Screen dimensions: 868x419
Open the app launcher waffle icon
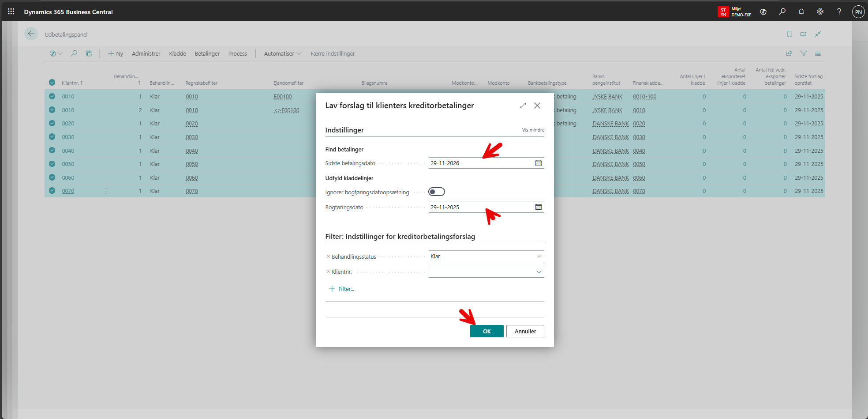tap(11, 11)
